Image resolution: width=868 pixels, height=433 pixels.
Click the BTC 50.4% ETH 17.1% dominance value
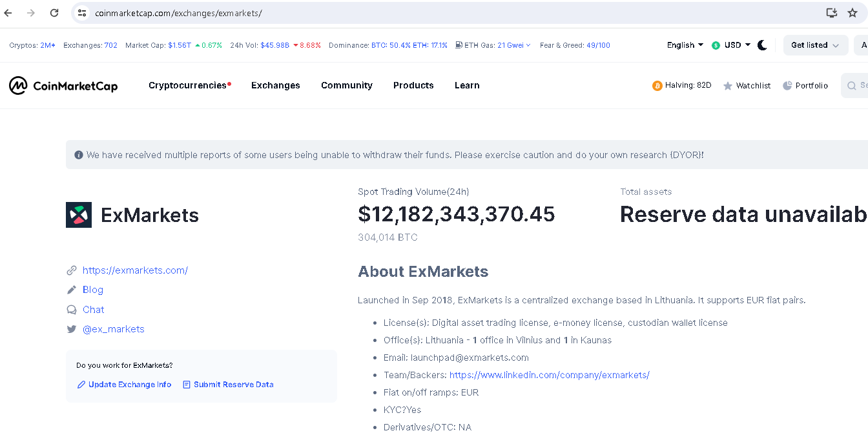pos(409,45)
